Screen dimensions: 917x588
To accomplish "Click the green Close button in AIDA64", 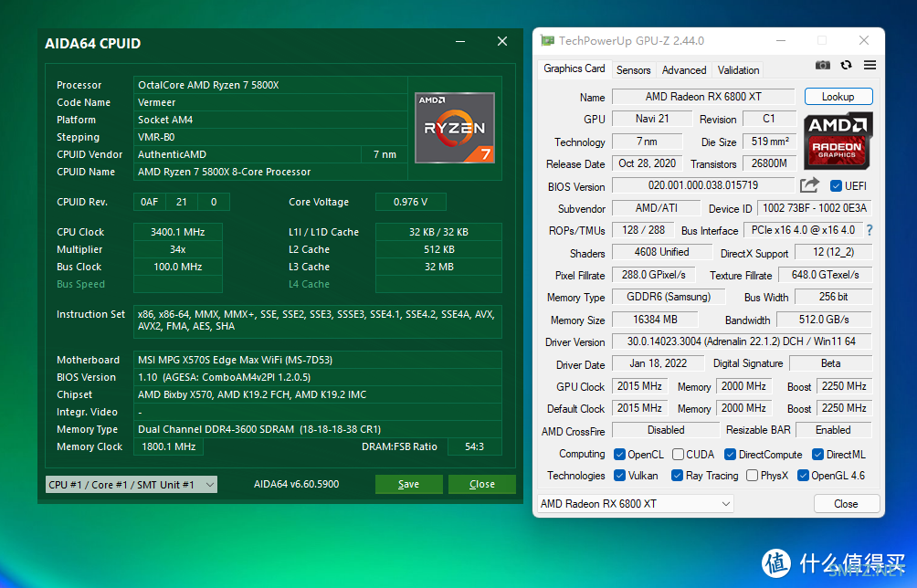I will click(482, 484).
